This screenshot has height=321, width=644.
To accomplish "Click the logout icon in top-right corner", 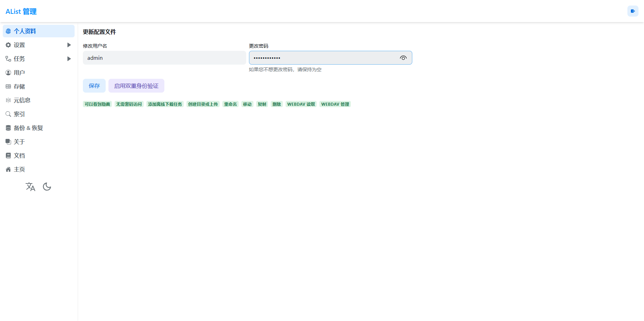I will (x=633, y=11).
